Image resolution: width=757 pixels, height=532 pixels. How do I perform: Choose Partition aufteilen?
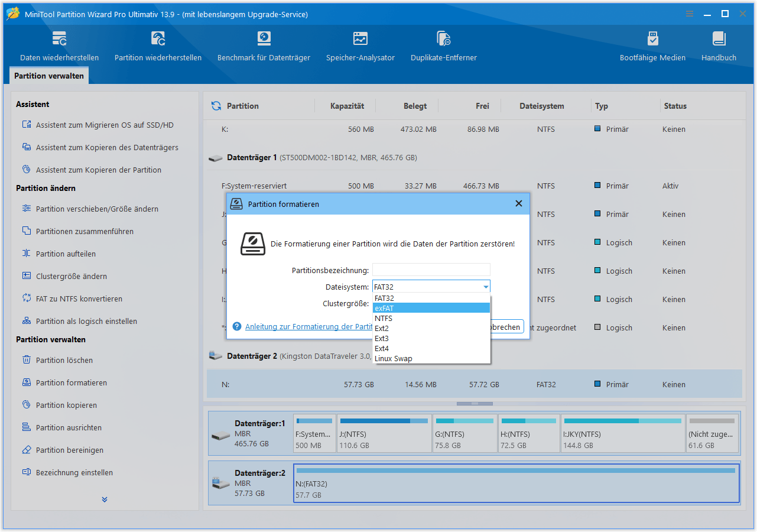(x=59, y=254)
